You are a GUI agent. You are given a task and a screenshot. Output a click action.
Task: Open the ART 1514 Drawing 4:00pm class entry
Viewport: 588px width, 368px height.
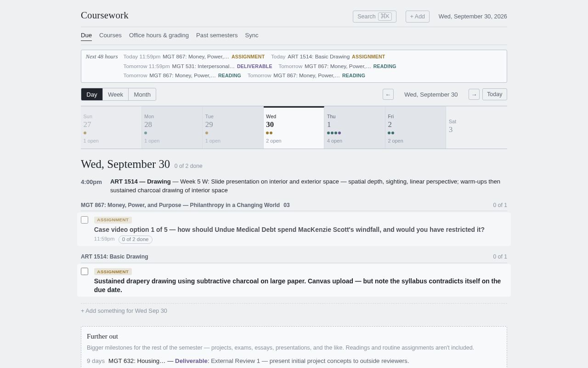[294, 186]
